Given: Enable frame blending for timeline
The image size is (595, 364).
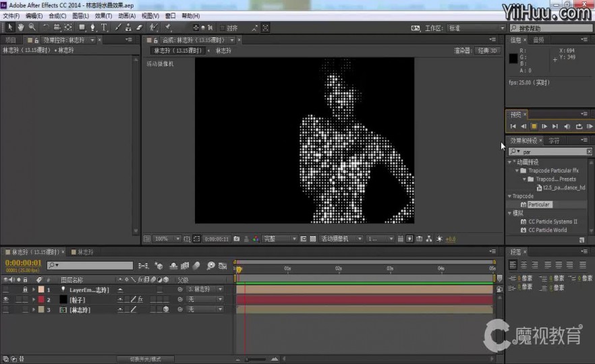Looking at the screenshot, I should click(185, 266).
